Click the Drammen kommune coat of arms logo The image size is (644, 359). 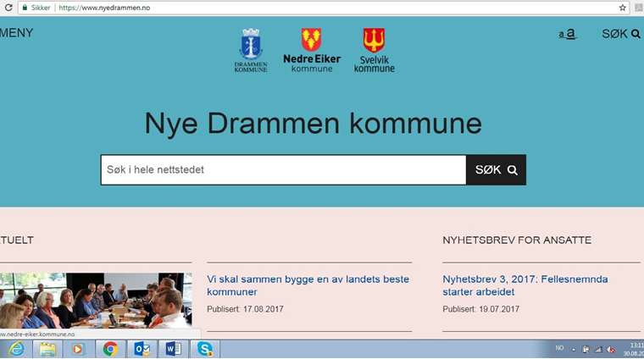(251, 50)
